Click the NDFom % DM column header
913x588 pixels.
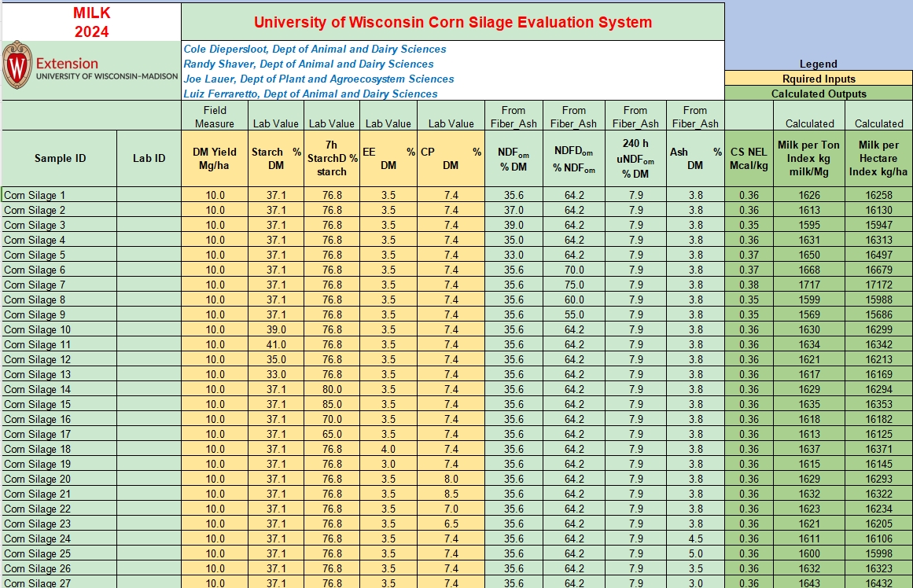(514, 158)
